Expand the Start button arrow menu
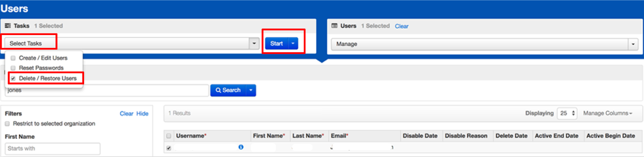This screenshot has width=644, height=157. point(293,43)
